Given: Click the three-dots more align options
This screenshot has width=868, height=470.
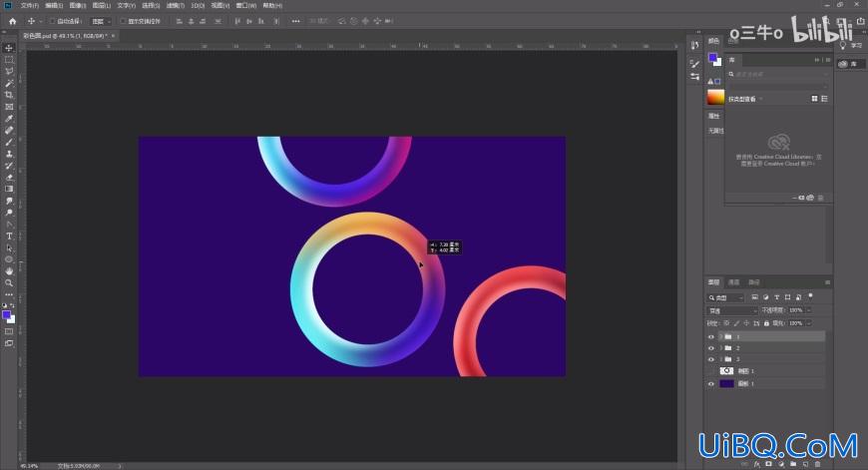Looking at the screenshot, I should (295, 21).
